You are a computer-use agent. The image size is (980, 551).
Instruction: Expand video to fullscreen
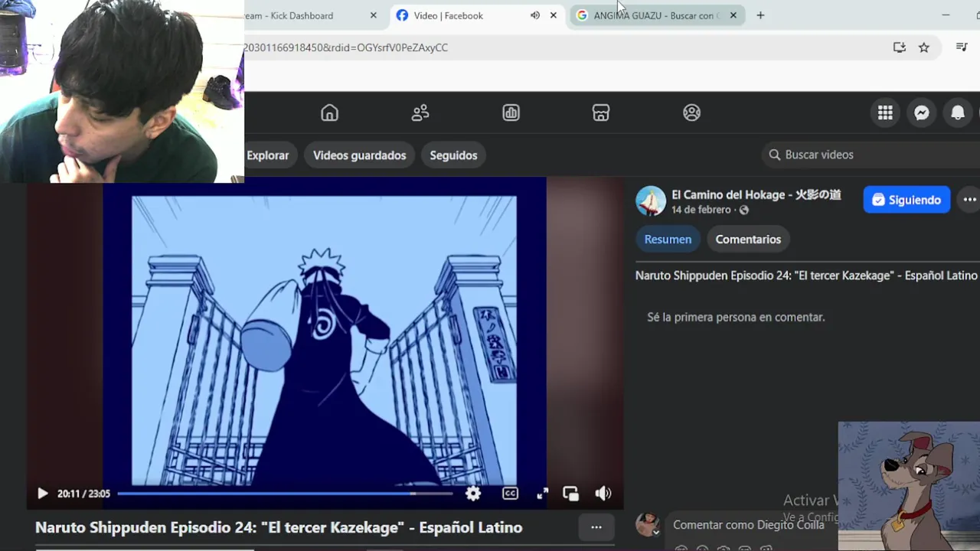tap(542, 494)
